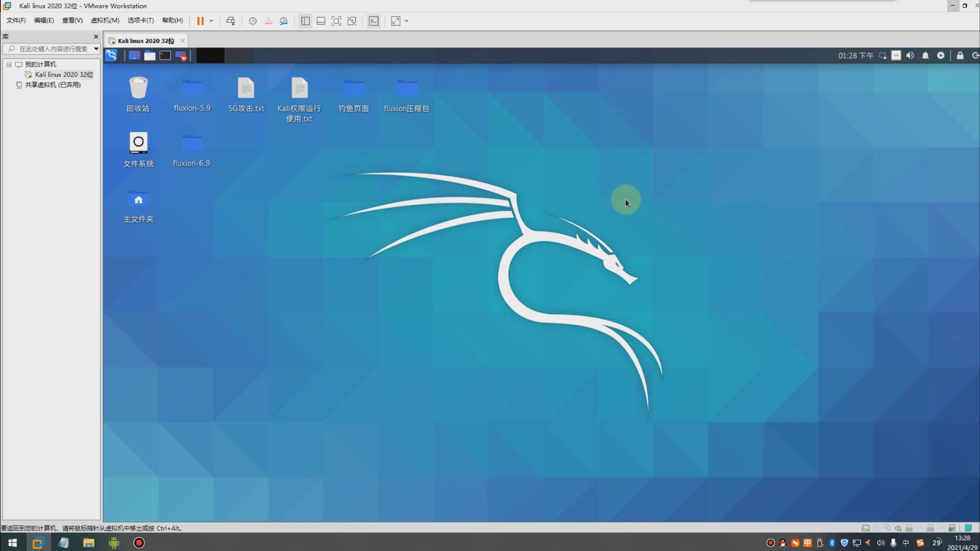Toggle the thumbnail bar view button

[x=321, y=21]
